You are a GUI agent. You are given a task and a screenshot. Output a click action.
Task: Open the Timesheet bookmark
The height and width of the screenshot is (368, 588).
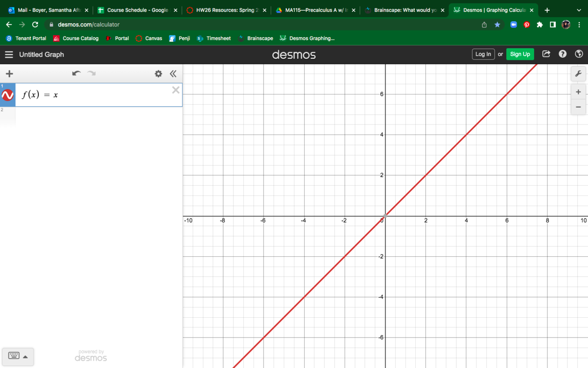214,38
